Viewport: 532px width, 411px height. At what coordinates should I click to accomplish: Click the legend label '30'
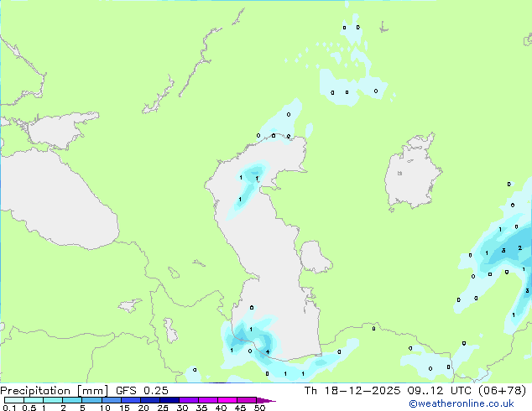point(182,408)
